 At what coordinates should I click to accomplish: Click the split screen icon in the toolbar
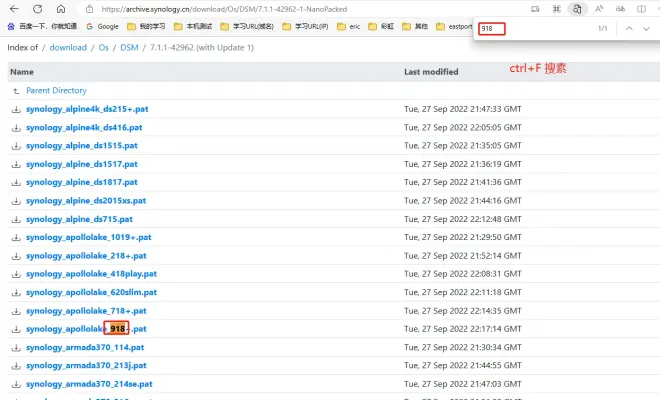641,9
